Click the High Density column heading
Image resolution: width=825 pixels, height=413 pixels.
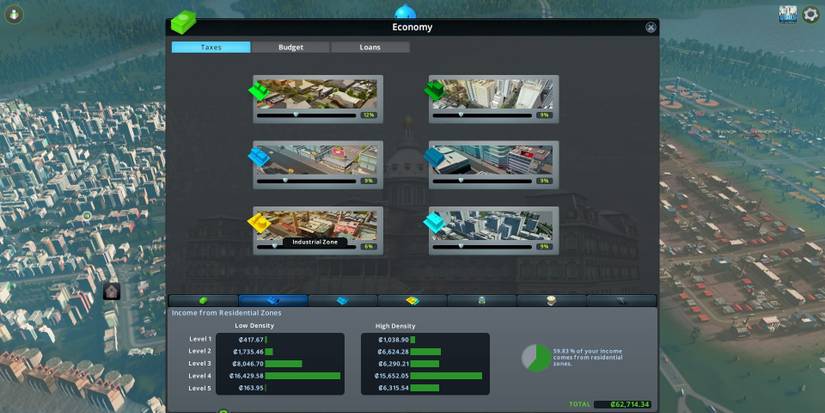tap(395, 326)
